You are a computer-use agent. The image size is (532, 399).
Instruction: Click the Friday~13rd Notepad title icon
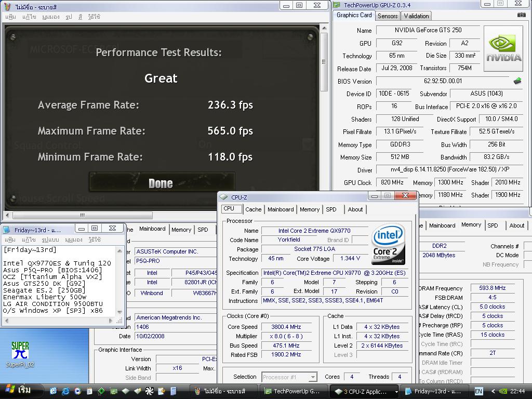(x=7, y=230)
